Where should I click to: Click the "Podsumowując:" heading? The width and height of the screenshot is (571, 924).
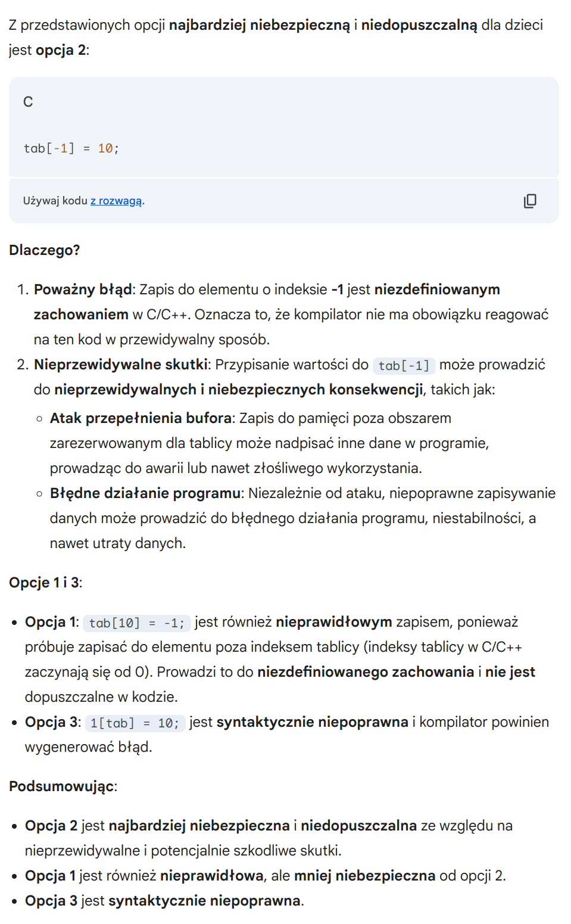click(63, 786)
